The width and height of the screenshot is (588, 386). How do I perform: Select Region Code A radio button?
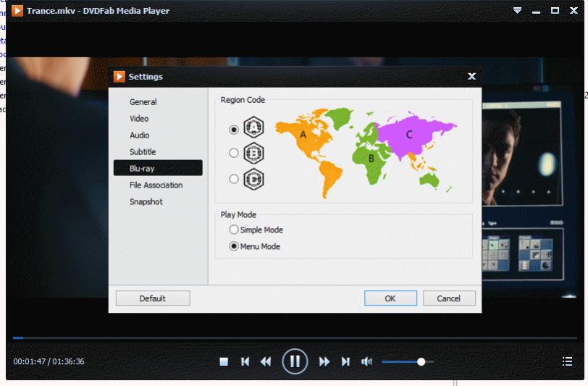coord(234,130)
